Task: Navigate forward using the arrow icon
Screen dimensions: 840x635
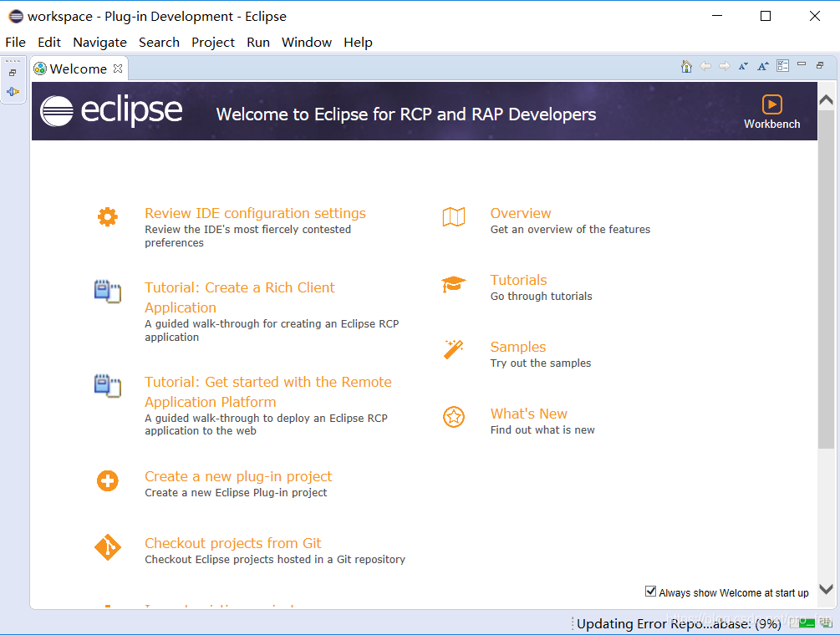Action: coord(724,65)
